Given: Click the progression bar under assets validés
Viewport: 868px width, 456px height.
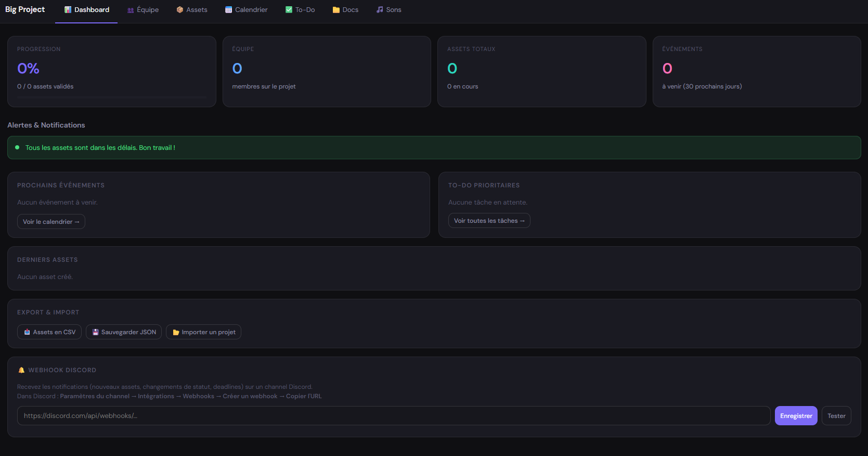Looking at the screenshot, I should 112,97.
